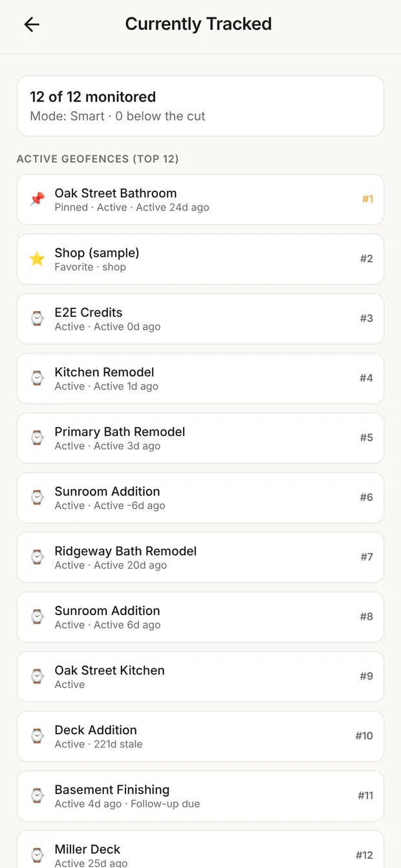Open the Miller Deck geofence item
Viewport: 401px width, 868px height.
[200, 849]
